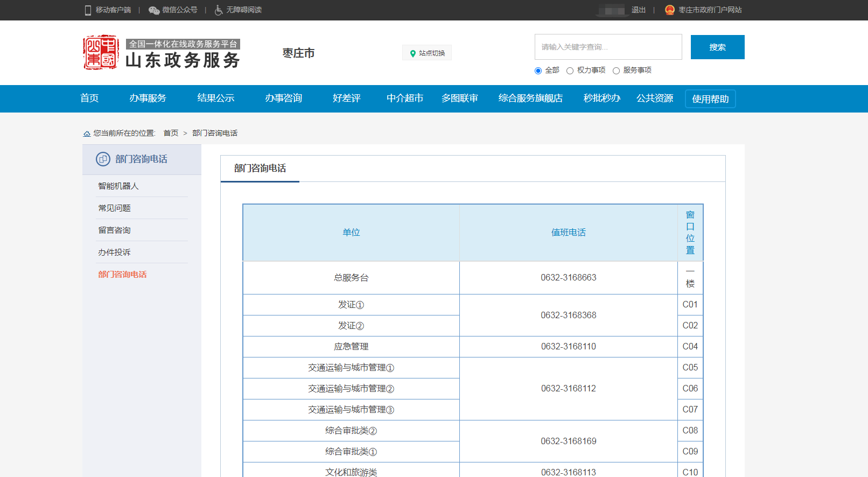Click the home icon in breadcrumb
Viewport: 868px width, 477px height.
pyautogui.click(x=87, y=134)
